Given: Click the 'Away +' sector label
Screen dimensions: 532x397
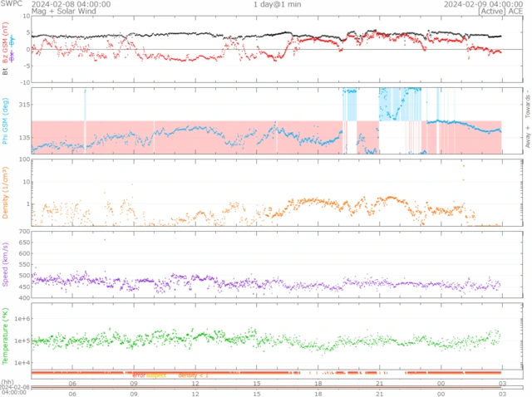Looking at the screenshot, I should coord(525,140).
